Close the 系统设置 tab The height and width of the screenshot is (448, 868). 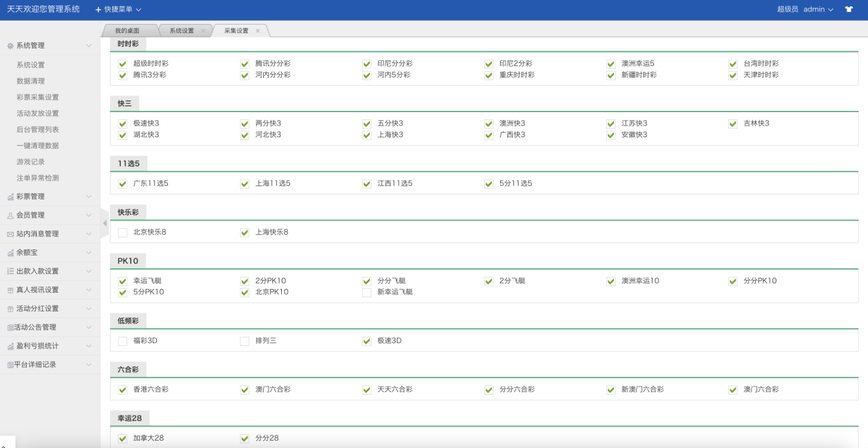click(x=203, y=31)
